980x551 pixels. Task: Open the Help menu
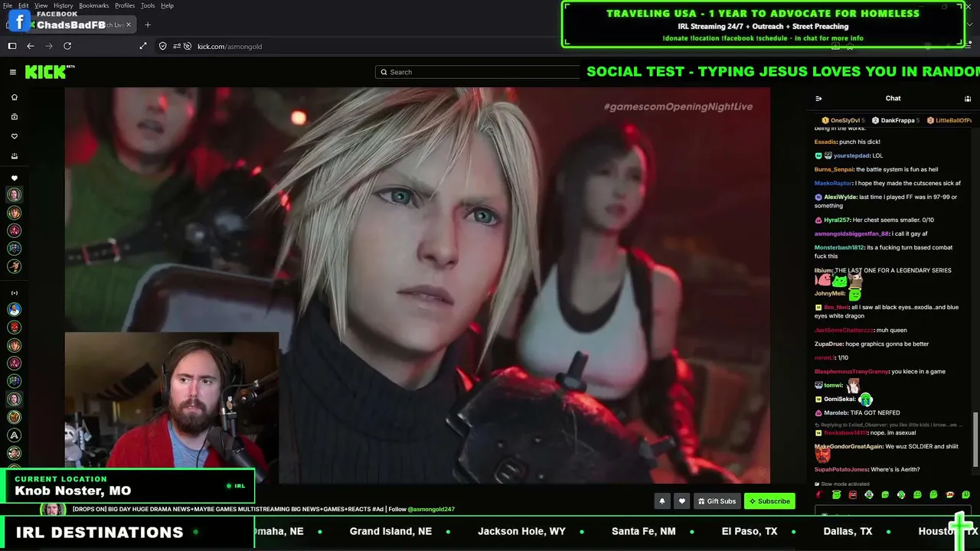click(x=167, y=5)
